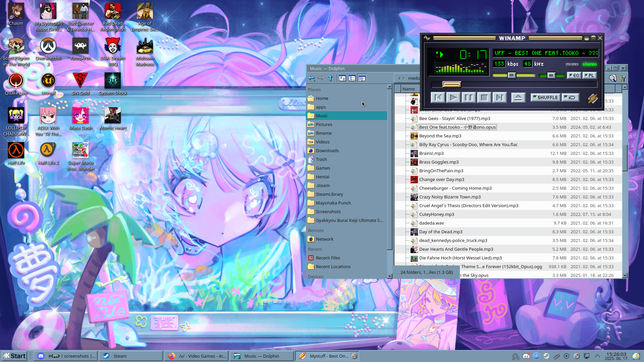Open Downloads in Places panel
The image size is (644, 362).
coord(346,150)
